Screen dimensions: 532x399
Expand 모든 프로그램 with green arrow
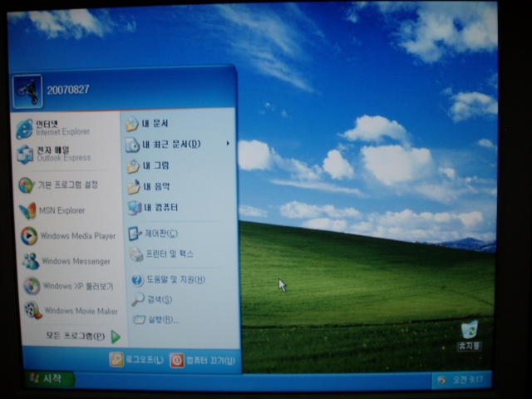tap(116, 337)
